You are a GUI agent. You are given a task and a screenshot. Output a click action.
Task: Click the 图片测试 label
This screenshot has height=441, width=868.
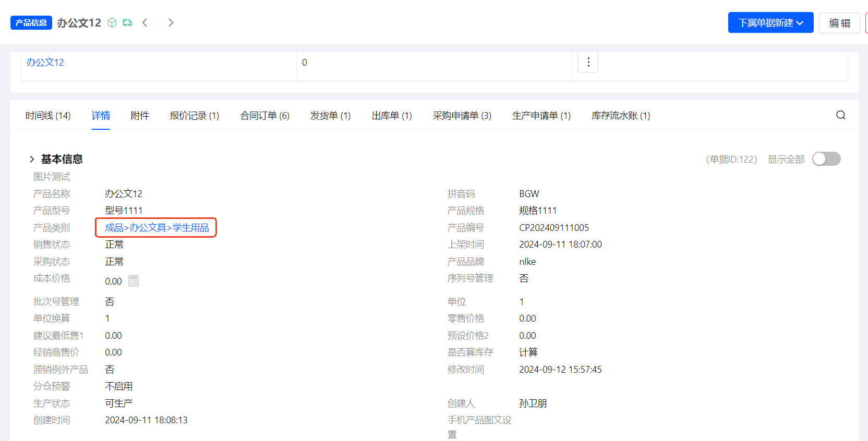point(52,177)
